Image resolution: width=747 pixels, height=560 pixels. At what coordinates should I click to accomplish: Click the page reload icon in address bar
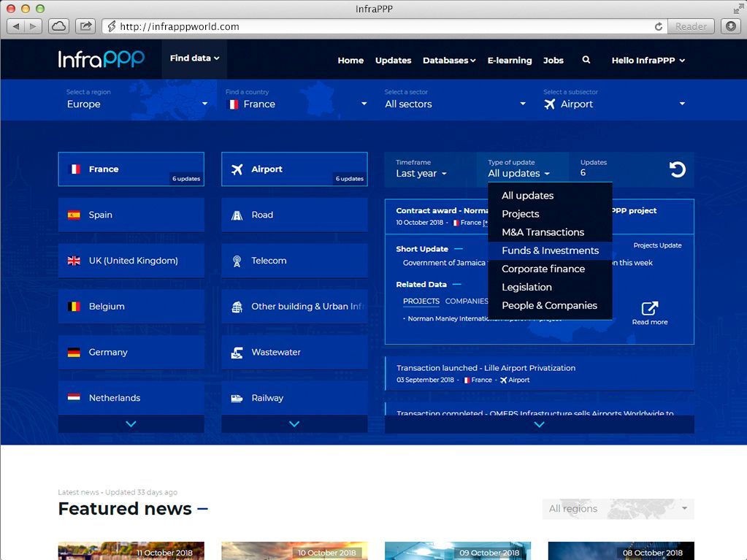coord(658,26)
